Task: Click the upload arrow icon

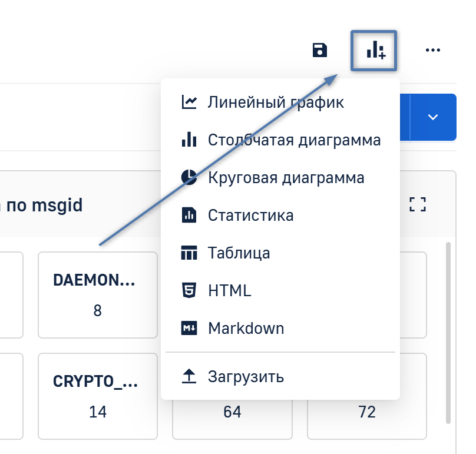Action: 189,377
